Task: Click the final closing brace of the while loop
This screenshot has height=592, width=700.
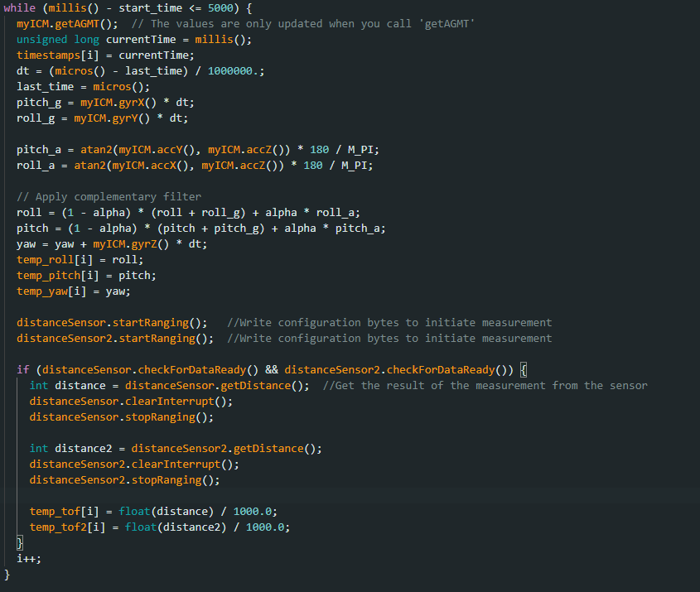Action: tap(7, 575)
